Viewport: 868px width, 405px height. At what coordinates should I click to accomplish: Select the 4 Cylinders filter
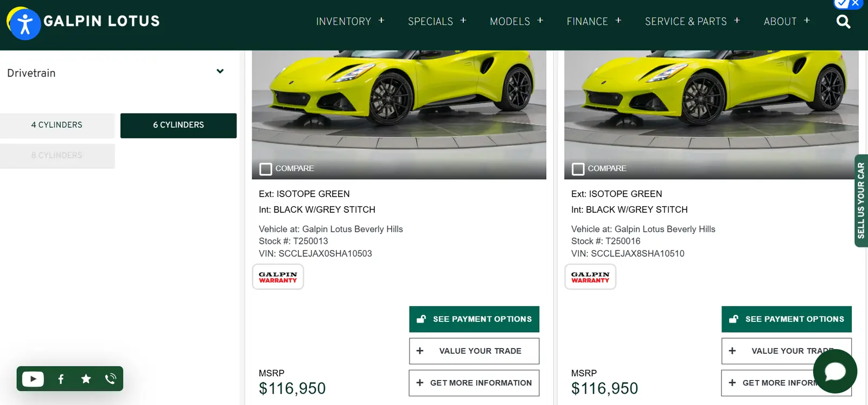[x=57, y=125]
